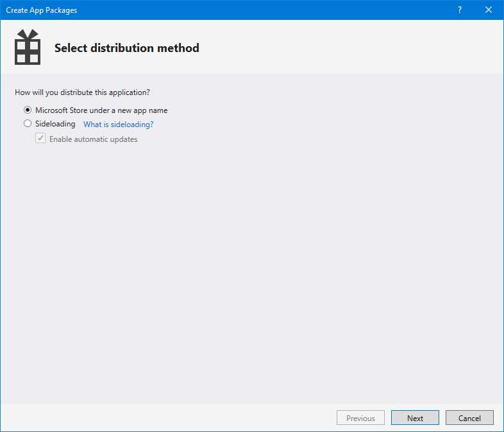Click the gift box package icon

coord(28,48)
